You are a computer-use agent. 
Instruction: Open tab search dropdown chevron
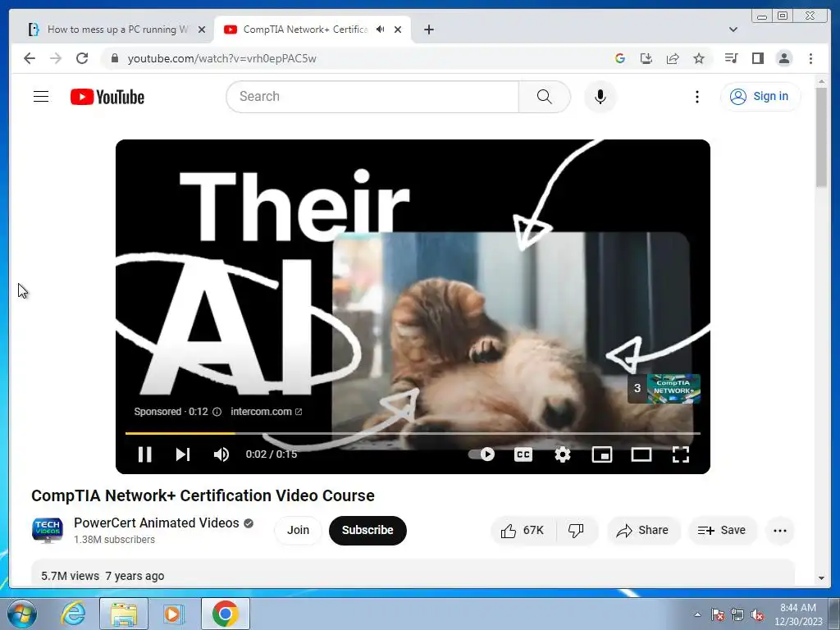(733, 30)
